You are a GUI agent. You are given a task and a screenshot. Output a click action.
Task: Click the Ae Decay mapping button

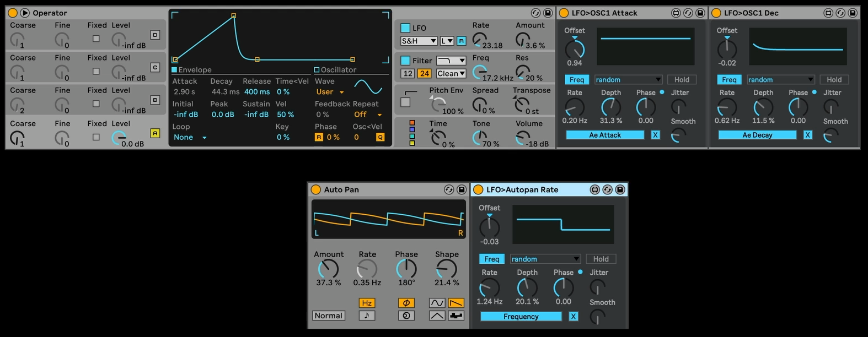[x=757, y=135]
